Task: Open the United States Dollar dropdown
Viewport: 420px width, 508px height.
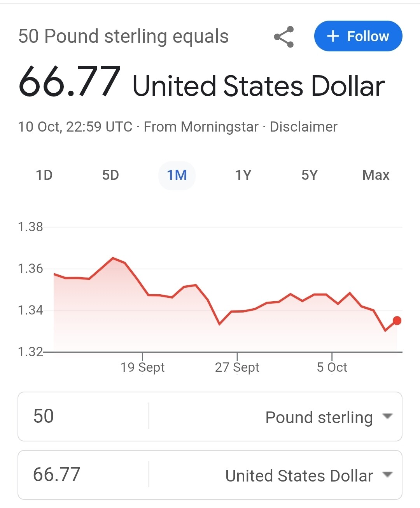Action: pos(299,475)
